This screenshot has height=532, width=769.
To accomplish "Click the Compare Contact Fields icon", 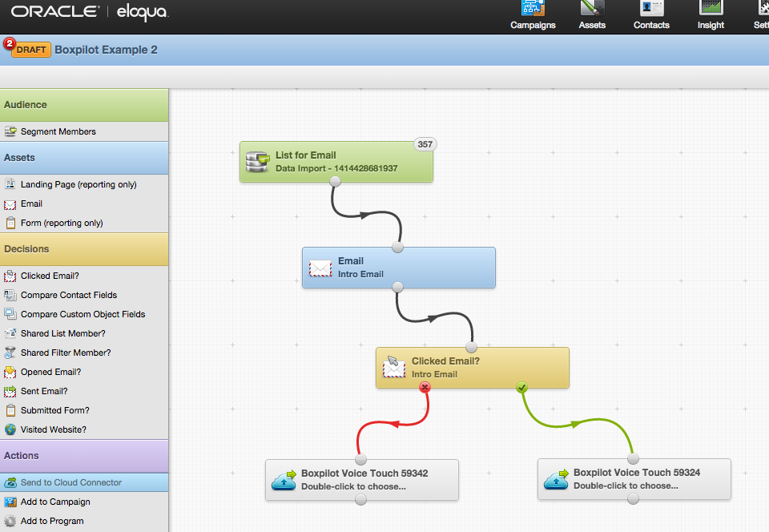I will pyautogui.click(x=10, y=295).
